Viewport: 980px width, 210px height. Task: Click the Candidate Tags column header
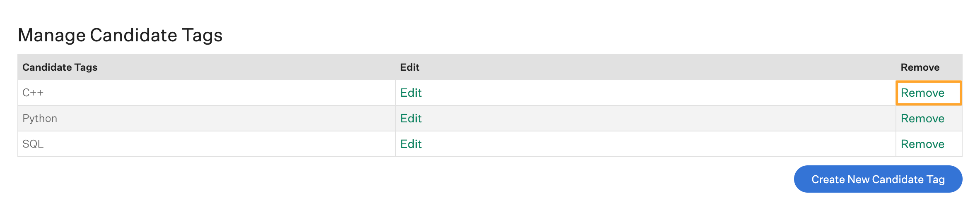point(60,67)
